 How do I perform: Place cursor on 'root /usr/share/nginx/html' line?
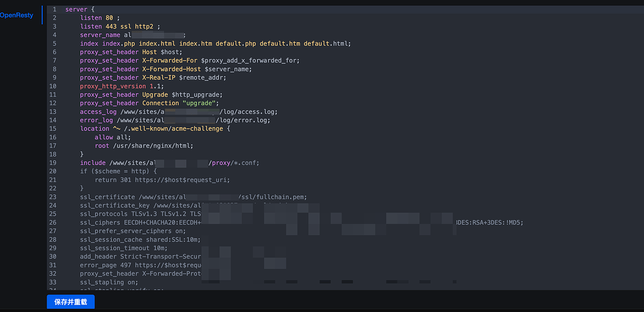point(143,146)
